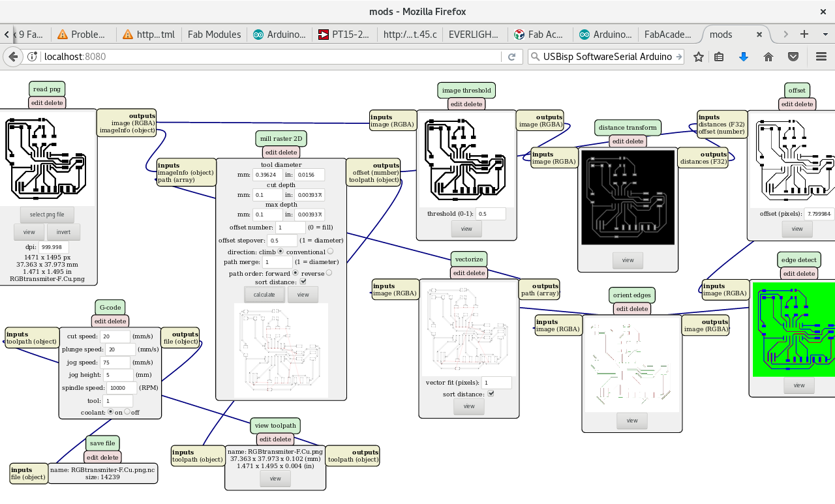
Task: Click invert button in read png module
Action: (63, 232)
